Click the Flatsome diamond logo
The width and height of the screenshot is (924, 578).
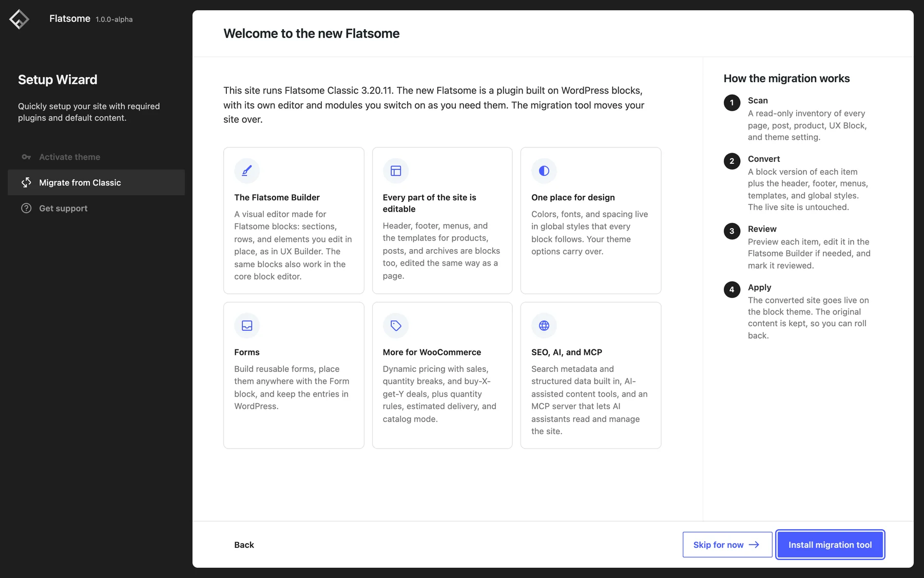[19, 20]
